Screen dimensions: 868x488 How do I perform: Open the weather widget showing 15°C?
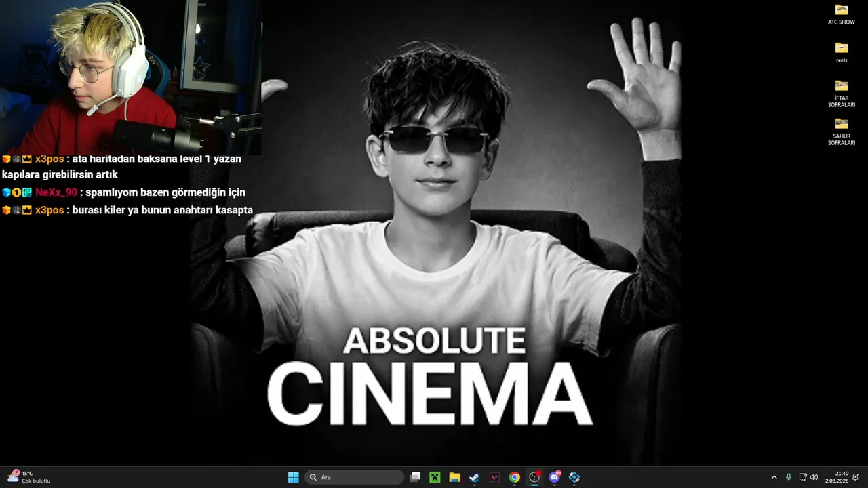[29, 477]
